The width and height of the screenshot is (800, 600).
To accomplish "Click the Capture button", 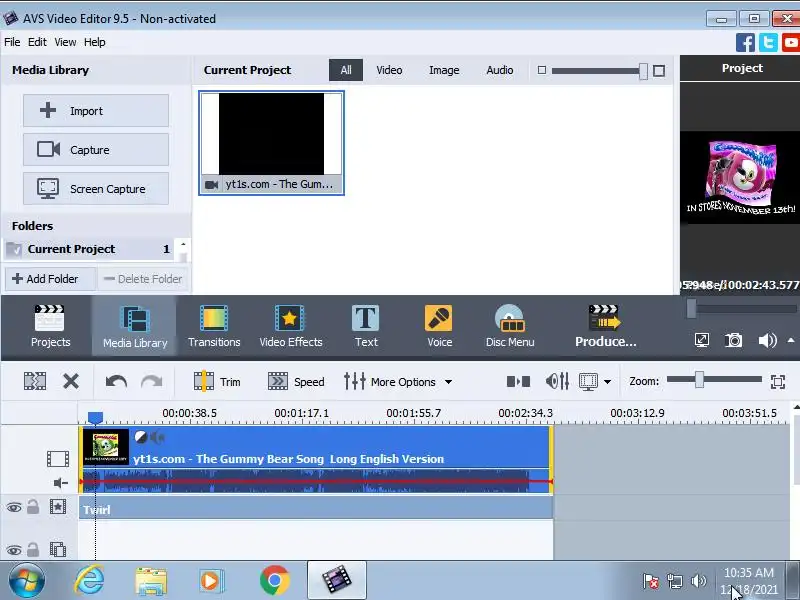I will tap(96, 149).
